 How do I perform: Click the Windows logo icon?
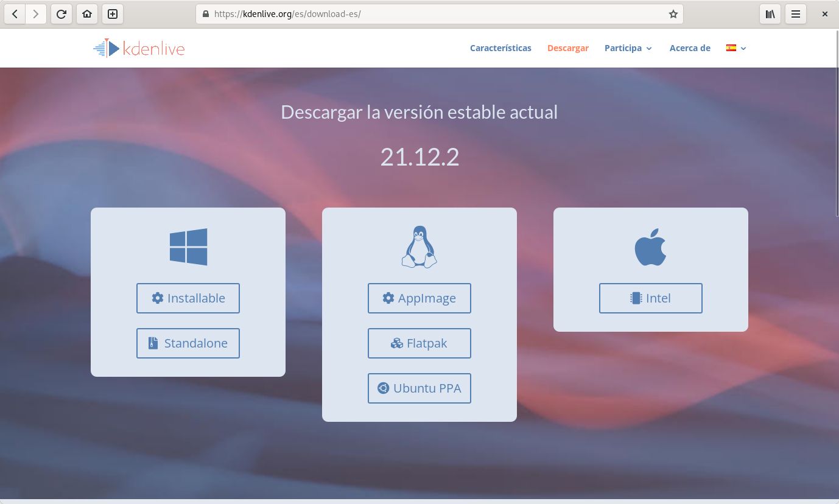[x=188, y=247]
